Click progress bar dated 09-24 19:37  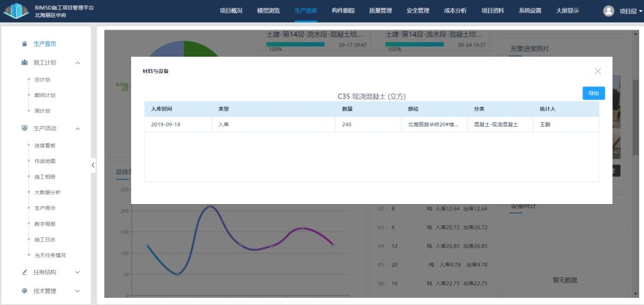click(x=414, y=44)
